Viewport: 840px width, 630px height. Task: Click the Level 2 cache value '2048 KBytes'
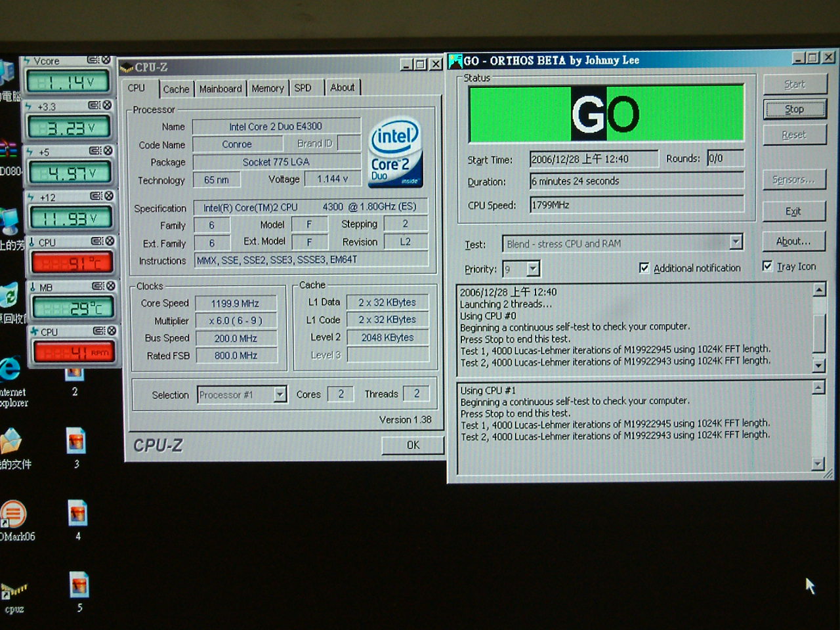[x=387, y=337]
